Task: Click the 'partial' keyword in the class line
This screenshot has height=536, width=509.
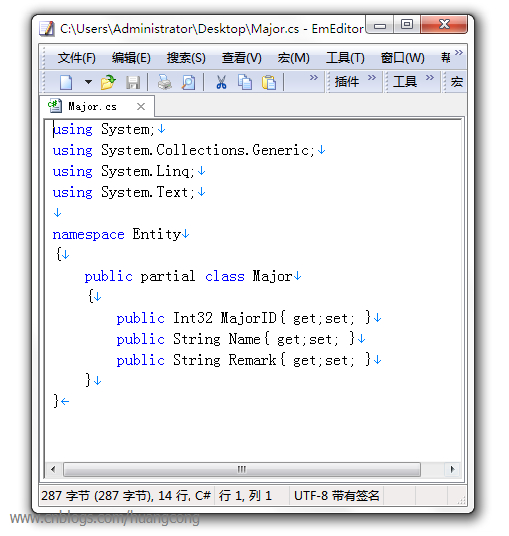Action: 168,277
